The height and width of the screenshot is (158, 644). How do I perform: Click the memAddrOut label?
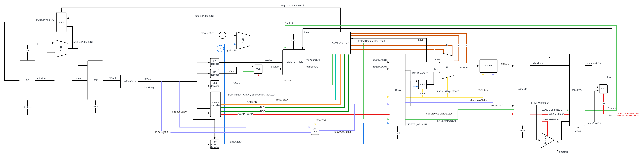tap(594, 64)
